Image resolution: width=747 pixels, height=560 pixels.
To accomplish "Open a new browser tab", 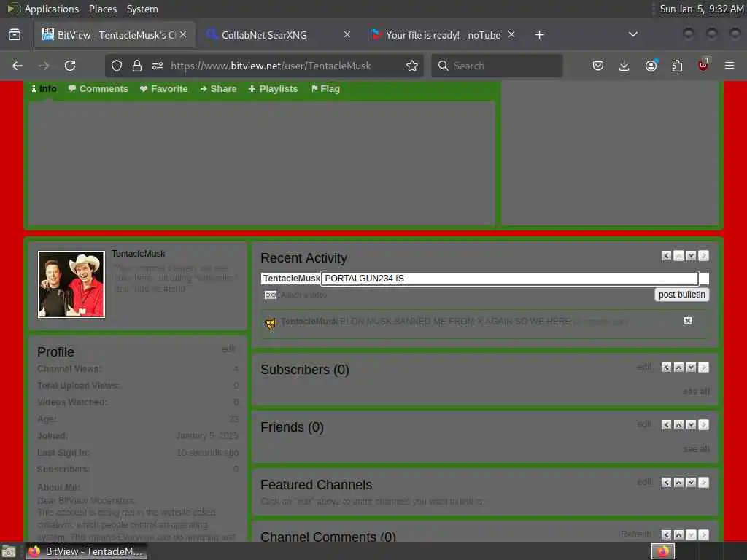I will coord(539,35).
